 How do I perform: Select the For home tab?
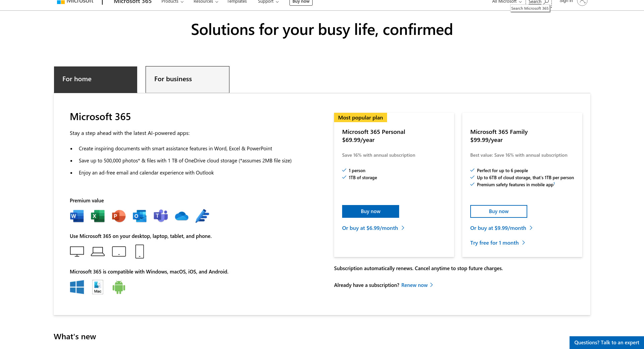(96, 79)
